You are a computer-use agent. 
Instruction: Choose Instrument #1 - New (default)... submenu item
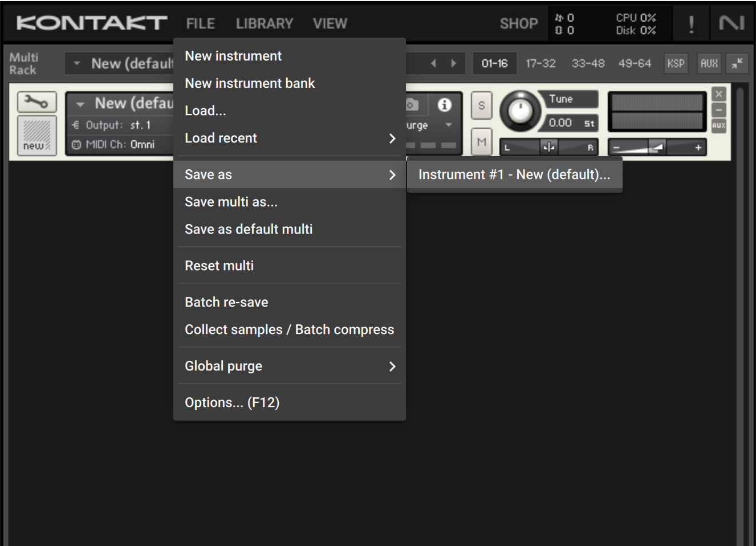pos(514,174)
